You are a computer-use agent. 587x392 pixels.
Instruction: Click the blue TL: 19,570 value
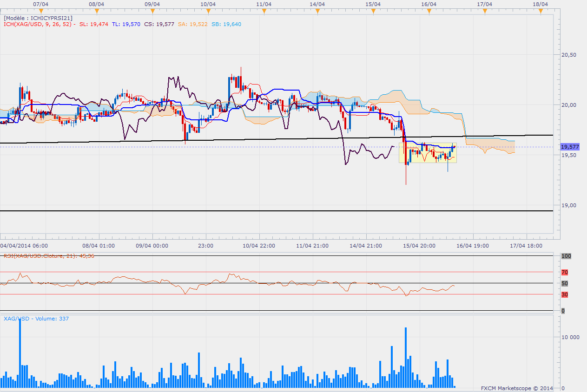point(127,24)
